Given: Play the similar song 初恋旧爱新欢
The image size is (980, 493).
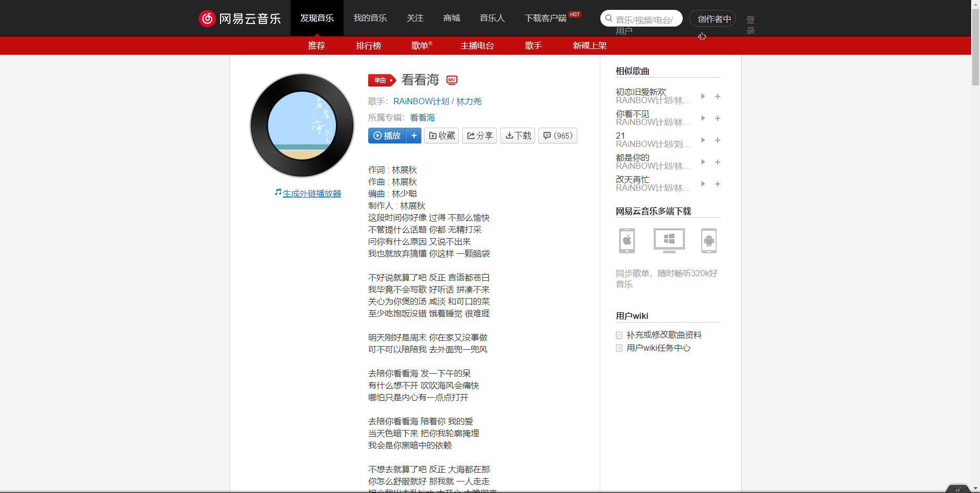Looking at the screenshot, I should (703, 96).
